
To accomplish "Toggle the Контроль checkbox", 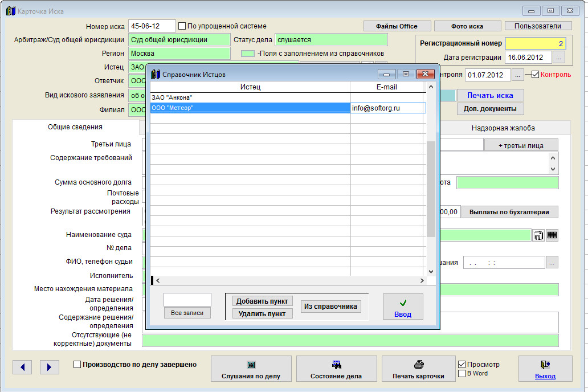I will pos(535,75).
